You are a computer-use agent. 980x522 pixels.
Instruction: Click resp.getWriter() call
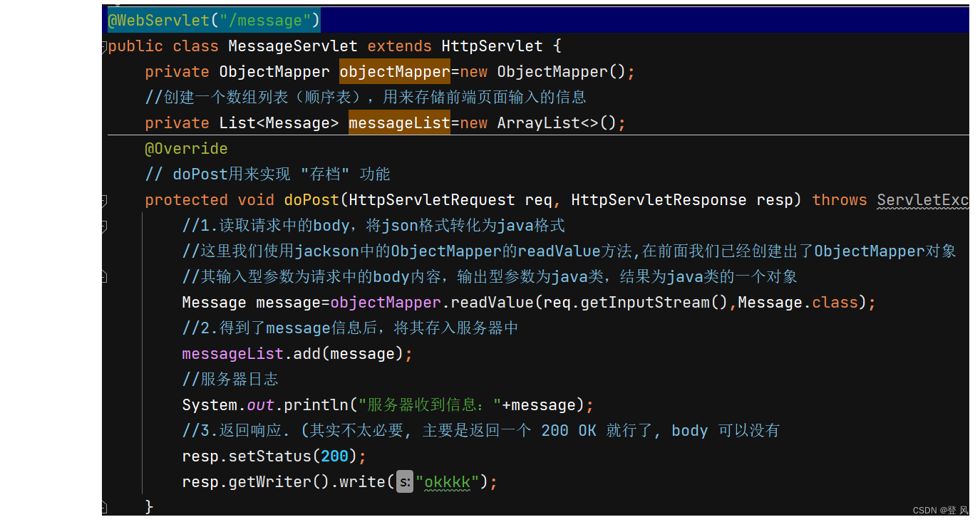(256, 482)
